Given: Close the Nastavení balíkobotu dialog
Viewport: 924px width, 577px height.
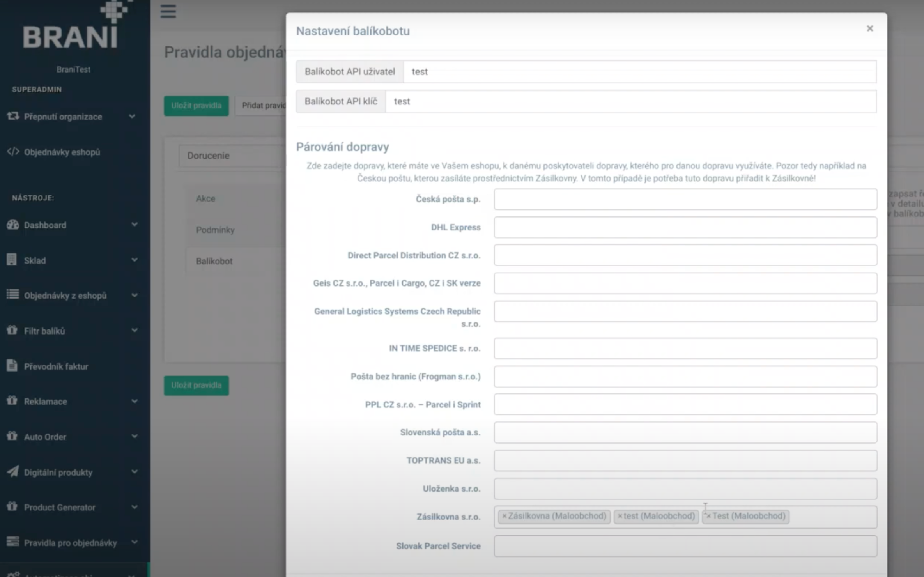Looking at the screenshot, I should [870, 28].
